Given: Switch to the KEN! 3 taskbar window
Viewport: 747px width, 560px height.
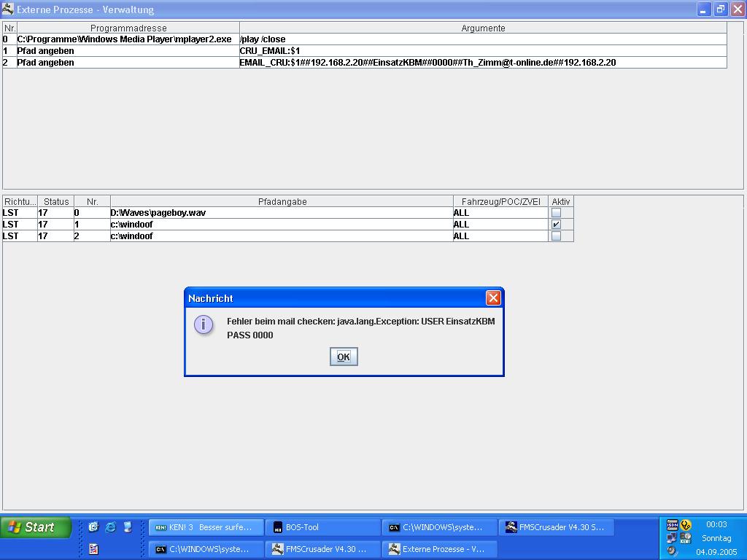Looking at the screenshot, I should [204, 527].
